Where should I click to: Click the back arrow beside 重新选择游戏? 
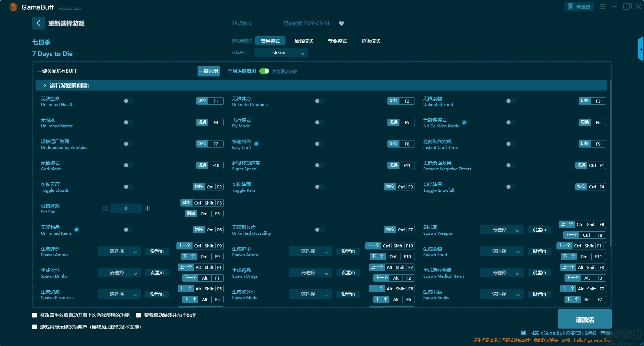38,23
